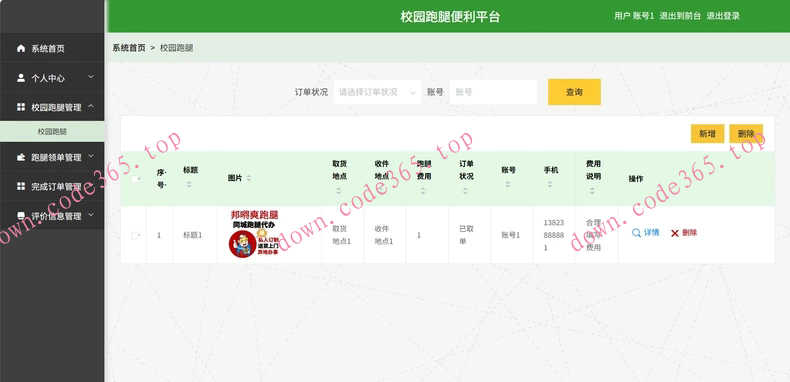The height and width of the screenshot is (382, 790).
Task: Toggle the select-all checkbox in table header
Action: tap(135, 178)
